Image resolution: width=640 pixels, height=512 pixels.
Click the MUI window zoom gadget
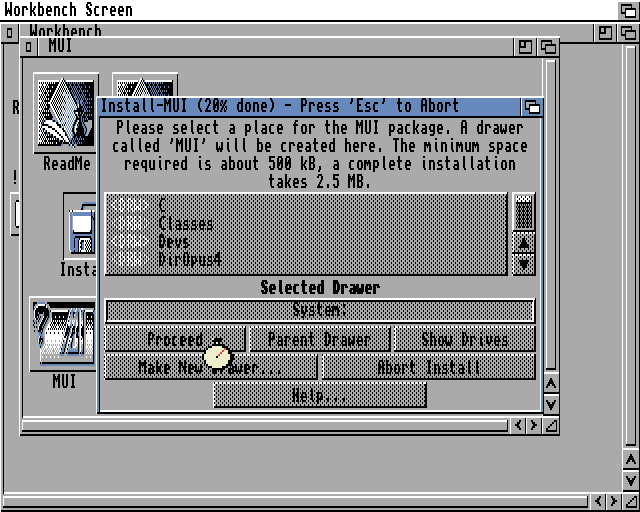tap(525, 47)
